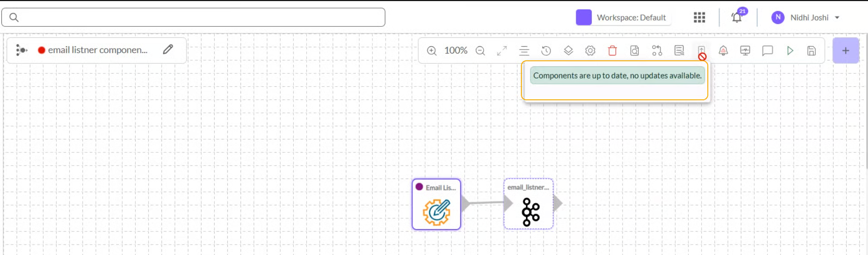Open the comments speech bubble icon
The image size is (868, 255).
coord(767,51)
